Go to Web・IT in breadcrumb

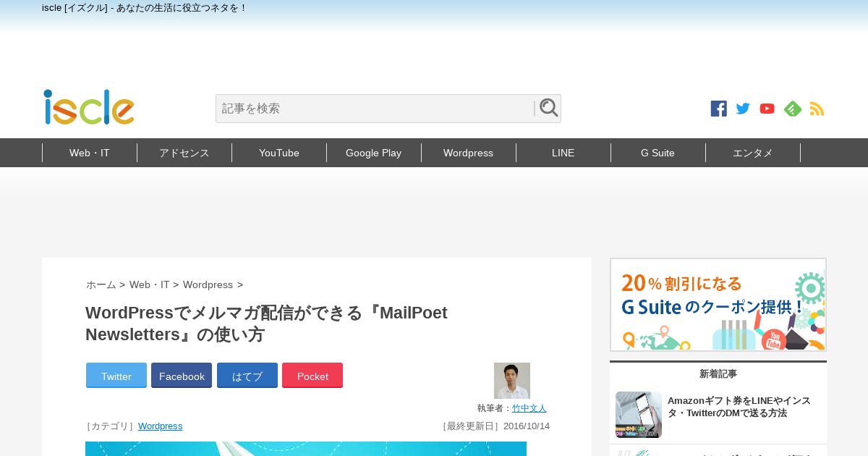(150, 284)
